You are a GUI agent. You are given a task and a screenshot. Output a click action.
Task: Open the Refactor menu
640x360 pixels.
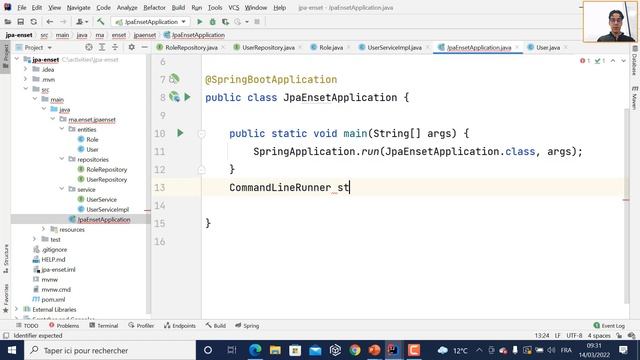pos(154,7)
